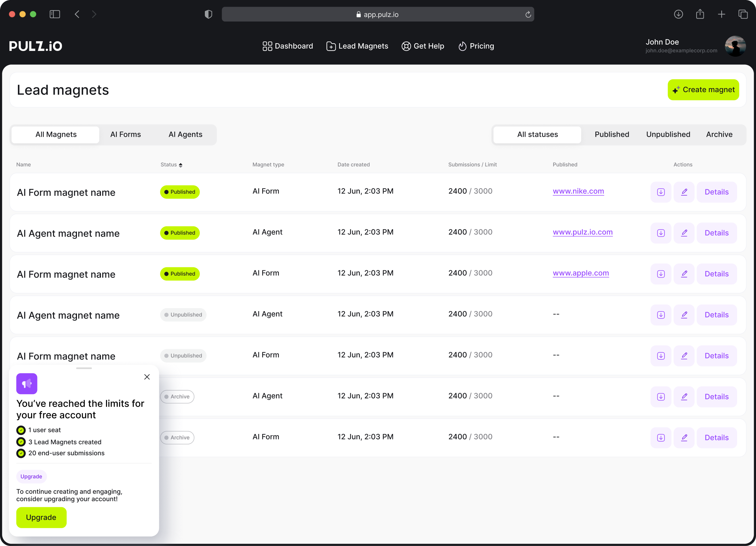Click the Upgrade button in popup

tap(41, 517)
